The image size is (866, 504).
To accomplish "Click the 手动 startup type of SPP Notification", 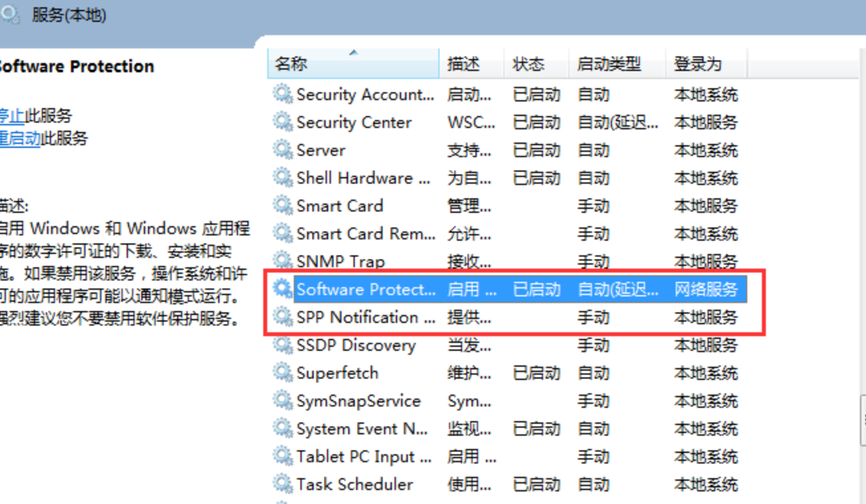I will click(x=593, y=317).
